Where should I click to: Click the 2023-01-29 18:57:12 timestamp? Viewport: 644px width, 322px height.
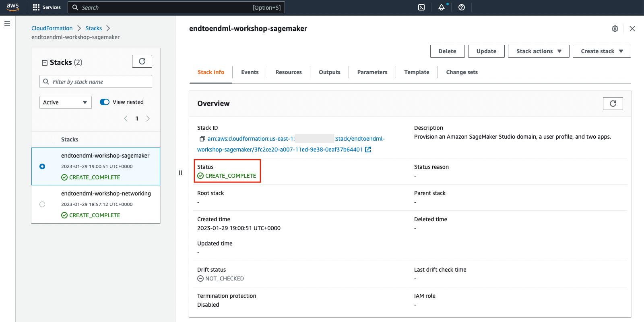[97, 204]
